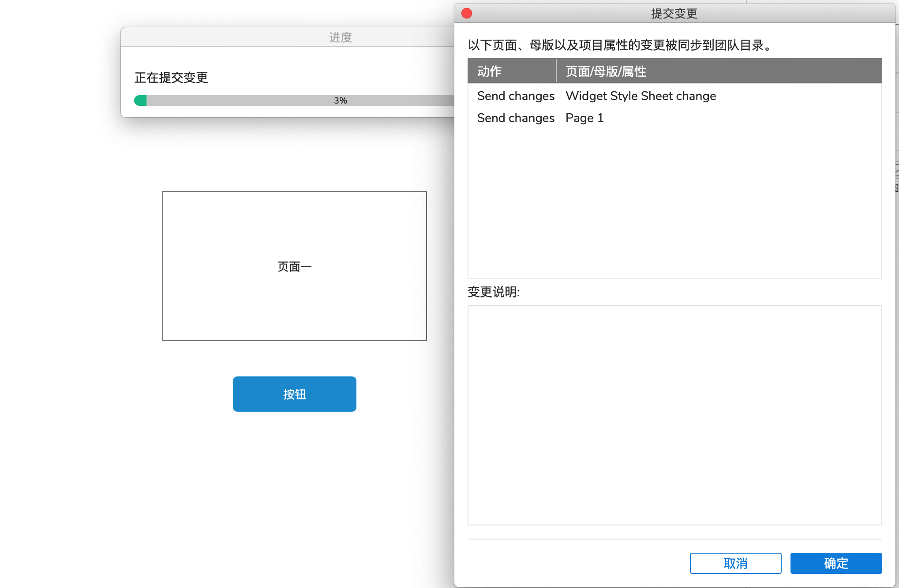Select the Widget Style Sheet change row
The height and width of the screenshot is (588, 899).
[674, 96]
